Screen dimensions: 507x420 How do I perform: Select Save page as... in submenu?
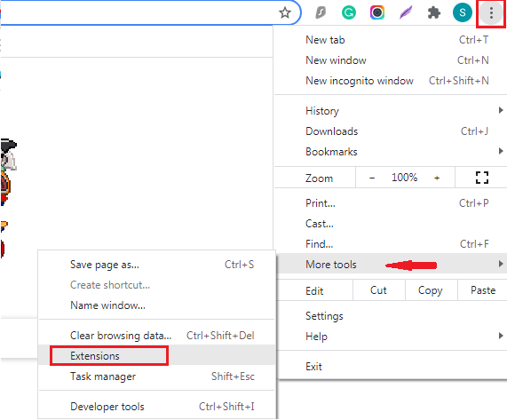click(x=157, y=265)
